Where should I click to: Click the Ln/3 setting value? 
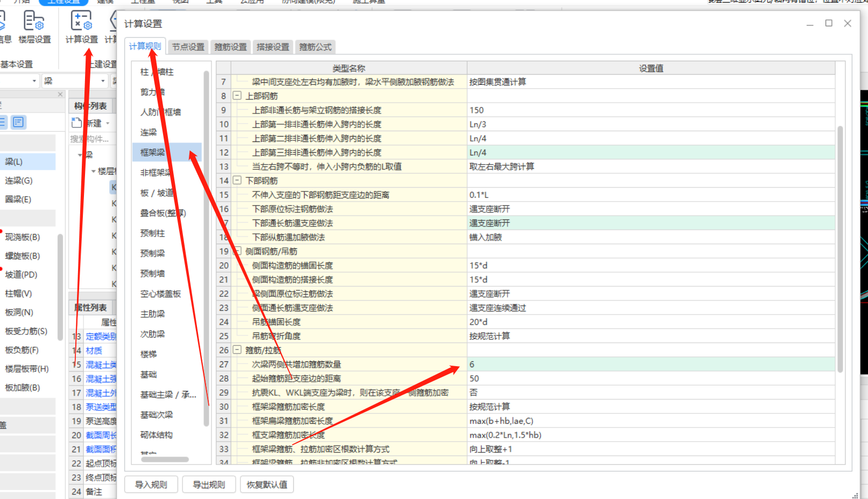pos(651,124)
